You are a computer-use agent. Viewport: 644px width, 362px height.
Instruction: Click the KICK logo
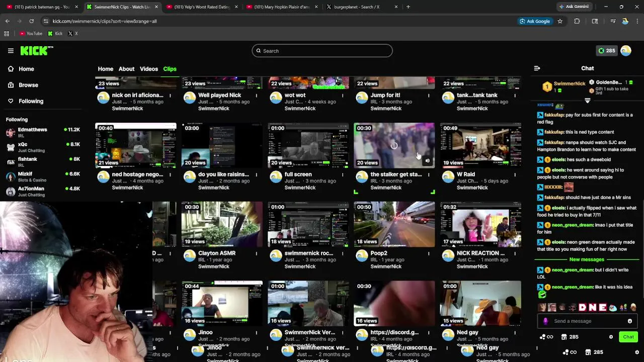[x=37, y=50]
